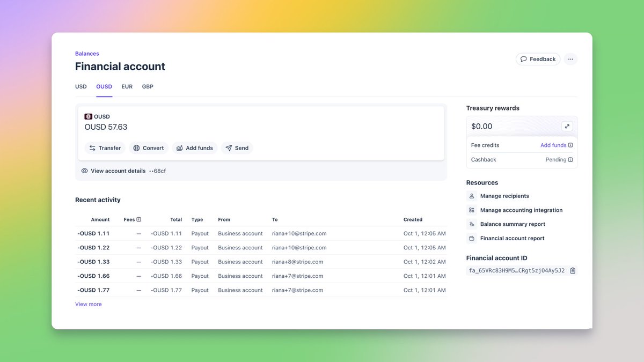644x362 pixels.
Task: Click the Balance summary report icon
Action: click(x=472, y=224)
